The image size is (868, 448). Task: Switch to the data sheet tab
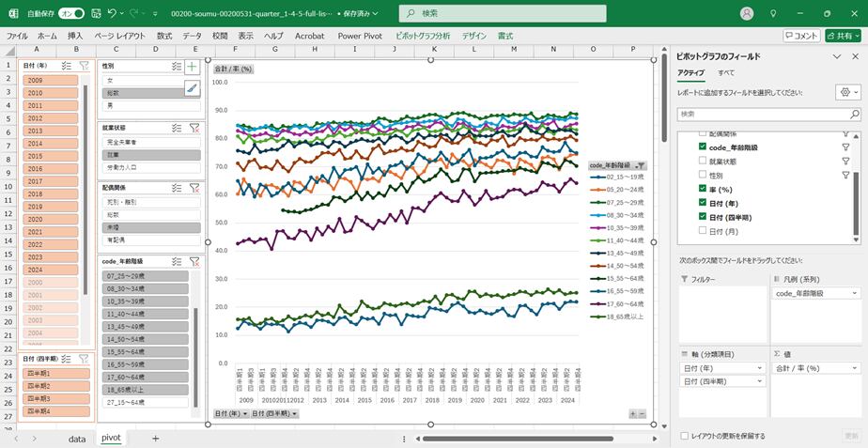click(x=77, y=439)
